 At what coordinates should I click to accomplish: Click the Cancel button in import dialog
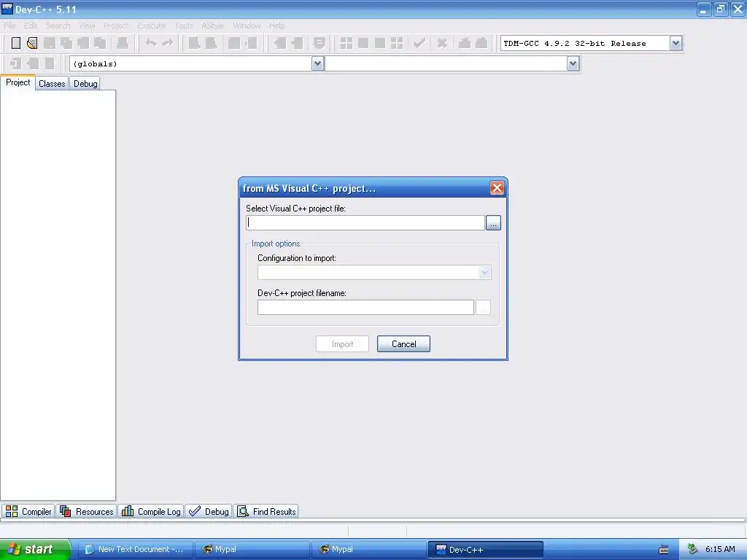coord(403,344)
